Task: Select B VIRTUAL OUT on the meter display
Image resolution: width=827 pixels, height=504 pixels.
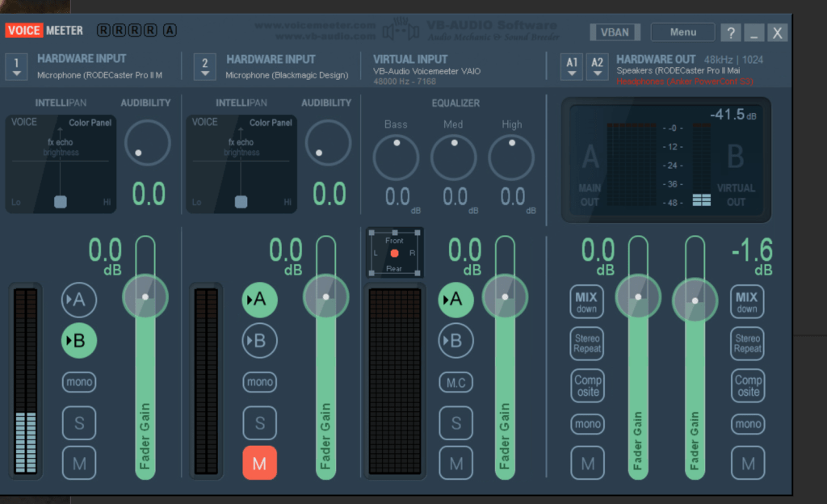Action: tap(737, 175)
